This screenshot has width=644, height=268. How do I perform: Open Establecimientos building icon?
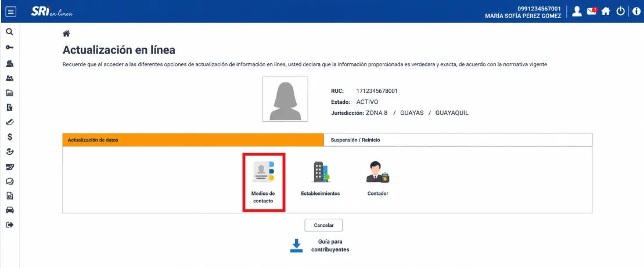coord(321,172)
